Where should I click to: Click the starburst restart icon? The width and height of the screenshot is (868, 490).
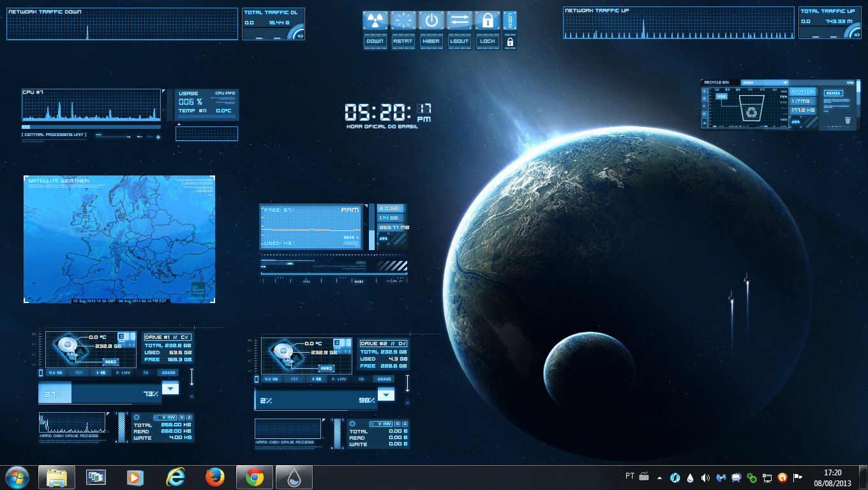[x=403, y=20]
